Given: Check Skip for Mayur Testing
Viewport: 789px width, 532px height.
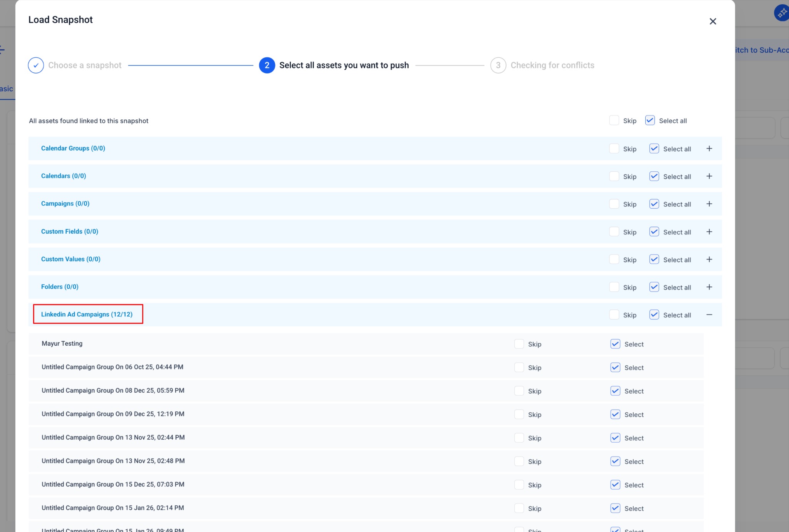Looking at the screenshot, I should click(519, 344).
